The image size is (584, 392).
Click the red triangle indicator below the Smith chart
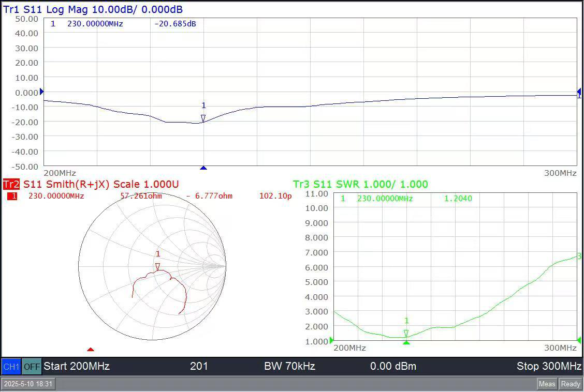coord(91,349)
